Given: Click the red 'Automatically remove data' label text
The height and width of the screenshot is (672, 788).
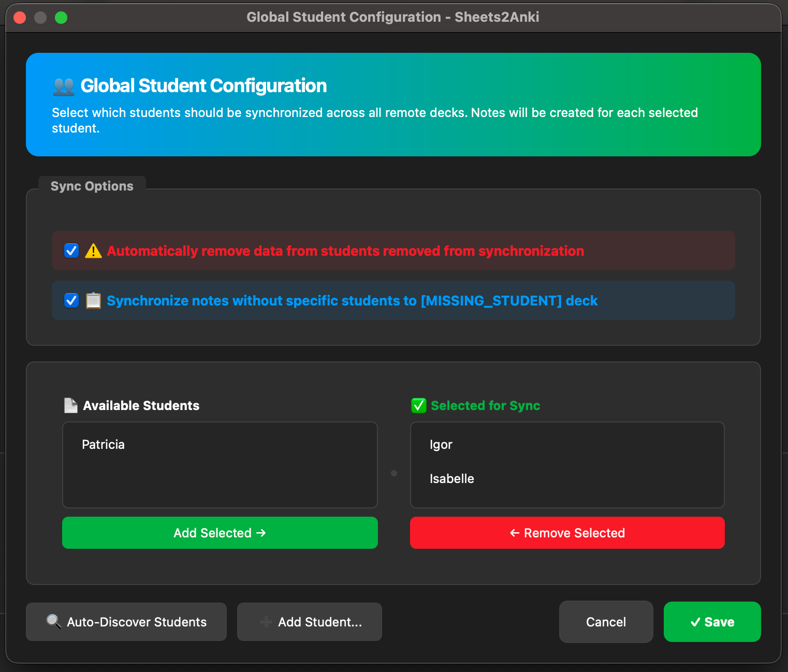Looking at the screenshot, I should coord(345,251).
